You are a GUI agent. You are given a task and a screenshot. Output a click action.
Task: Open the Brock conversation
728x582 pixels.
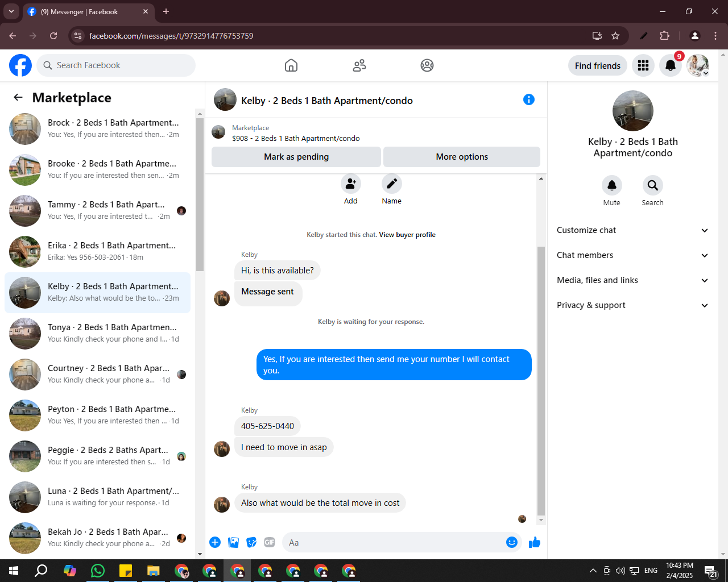click(97, 129)
